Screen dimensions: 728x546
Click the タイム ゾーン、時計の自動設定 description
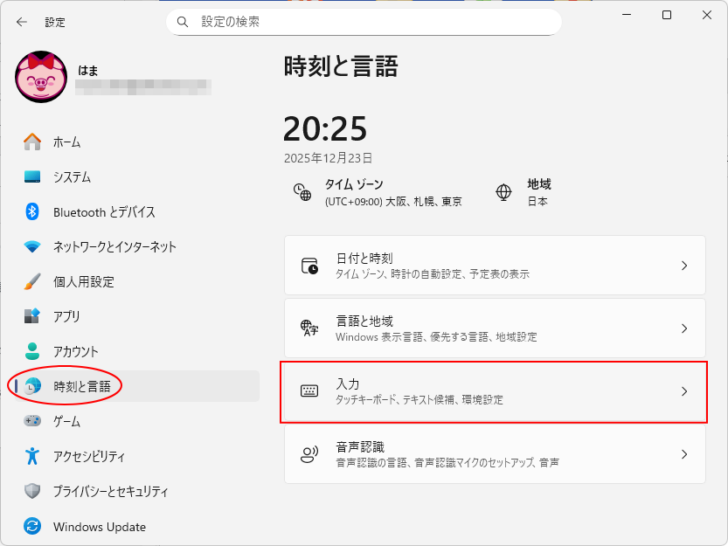[x=432, y=274]
